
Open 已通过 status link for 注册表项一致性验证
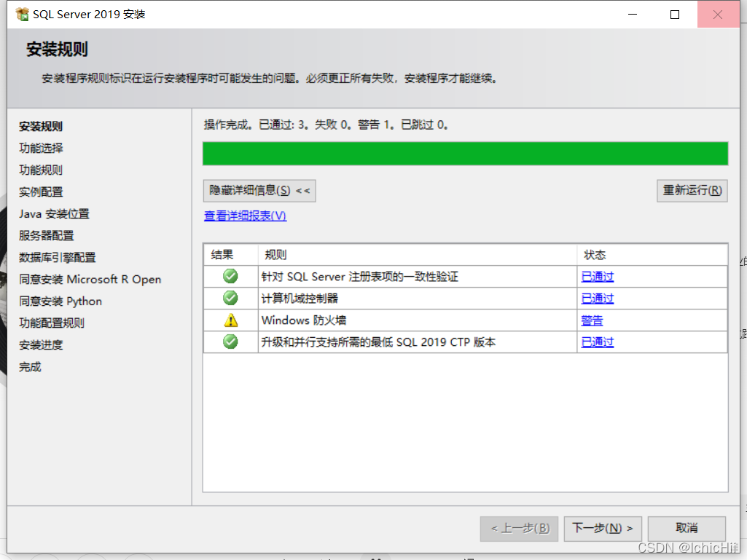point(598,277)
